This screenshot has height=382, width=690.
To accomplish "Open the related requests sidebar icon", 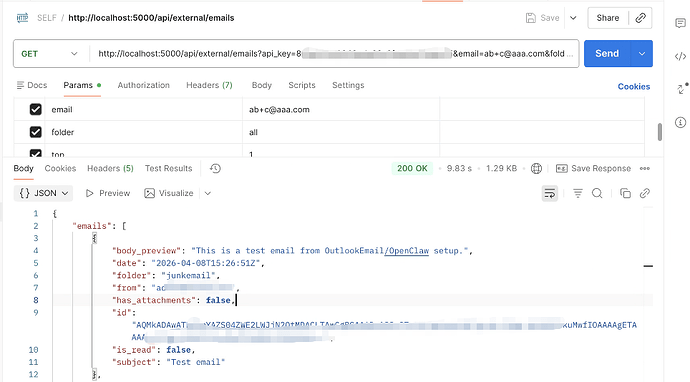I will click(x=682, y=88).
